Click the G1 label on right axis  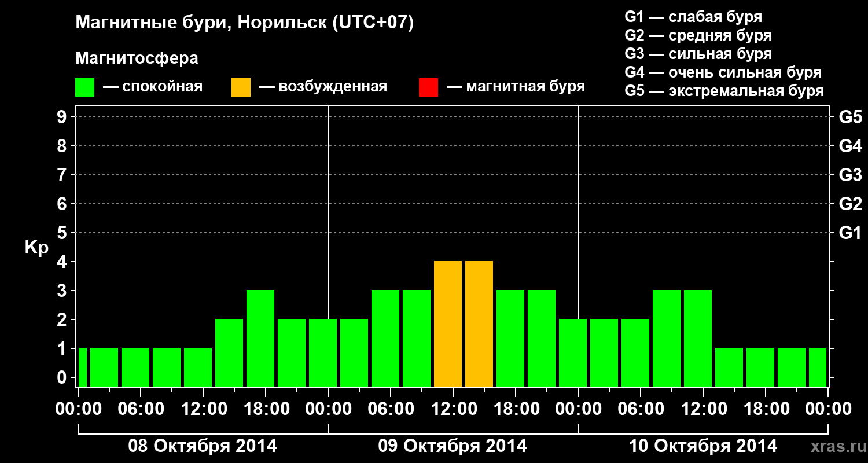(x=850, y=233)
